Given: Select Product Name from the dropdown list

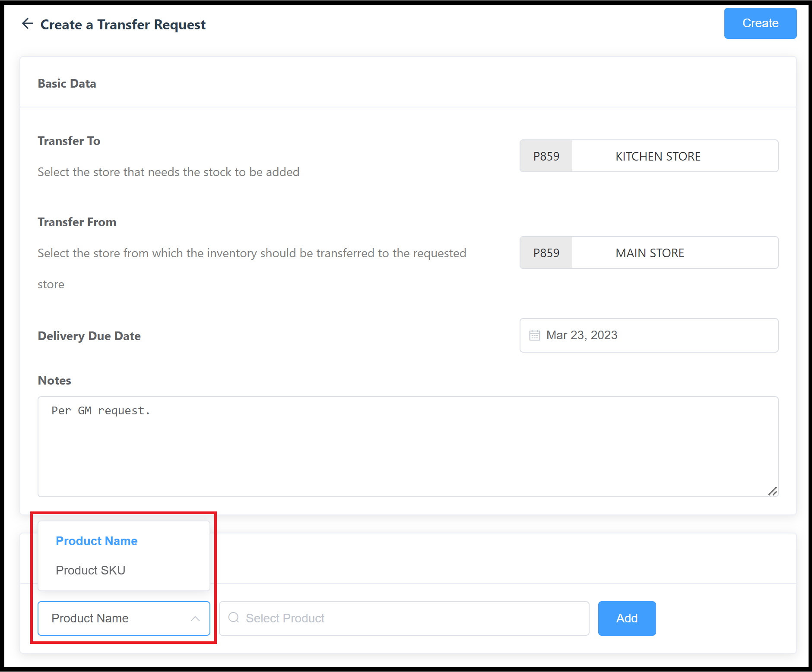Looking at the screenshot, I should pos(96,540).
